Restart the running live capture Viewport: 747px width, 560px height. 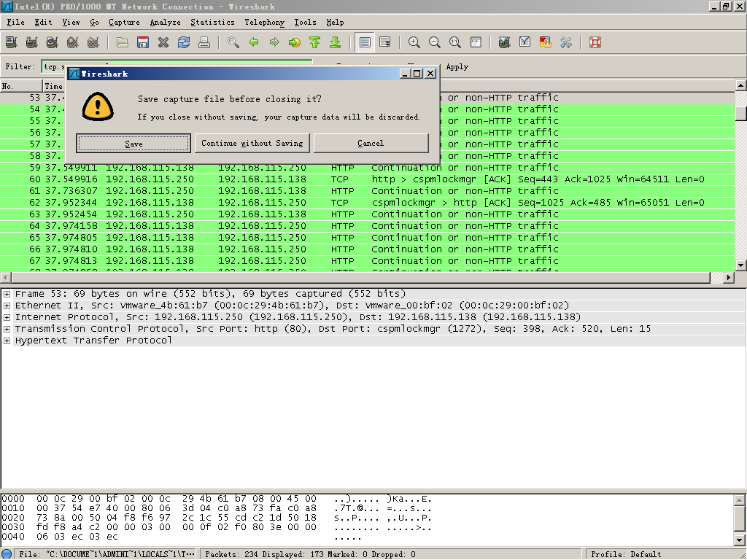coord(93,42)
